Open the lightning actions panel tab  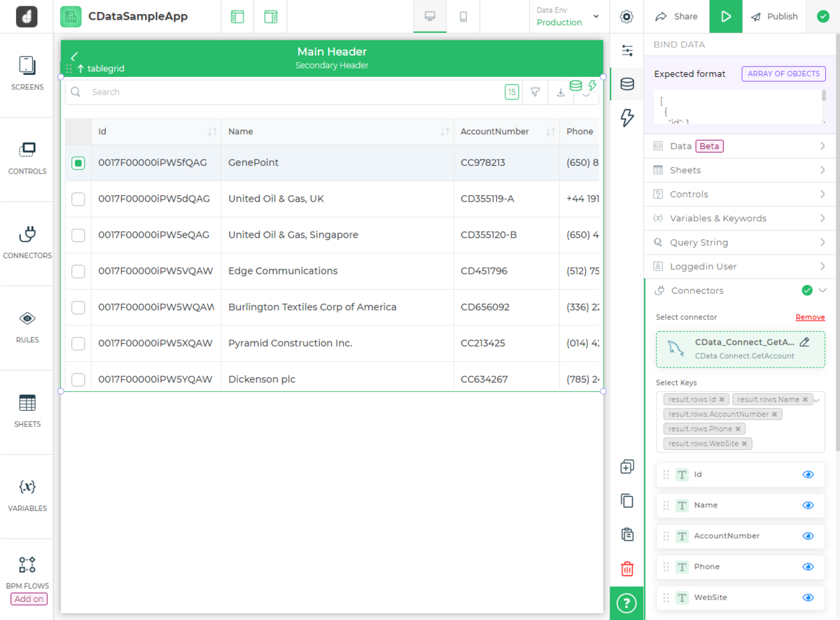tap(627, 118)
